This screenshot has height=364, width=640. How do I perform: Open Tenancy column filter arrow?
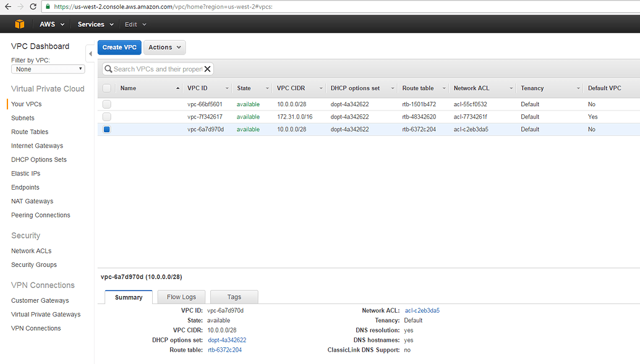point(578,88)
